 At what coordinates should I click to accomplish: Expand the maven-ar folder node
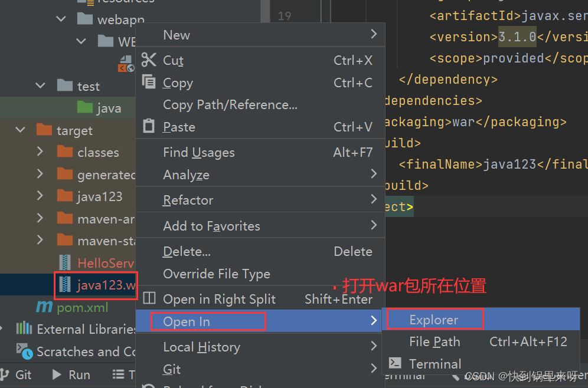pyautogui.click(x=40, y=218)
